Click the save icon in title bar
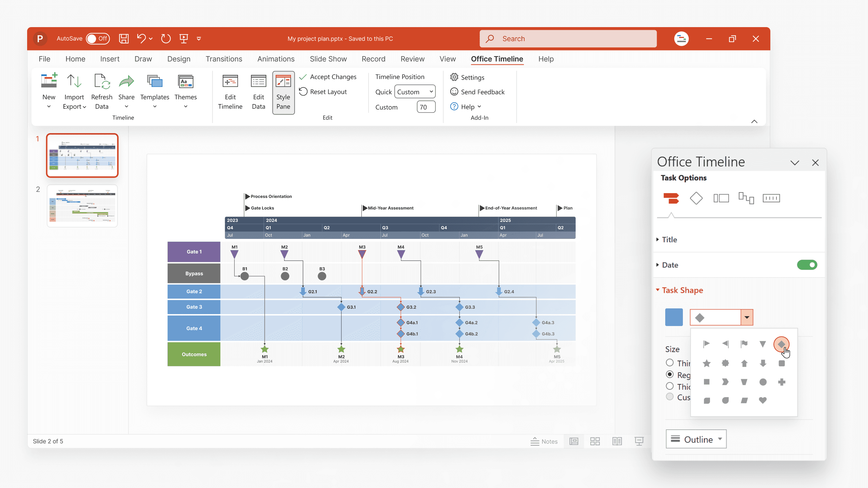 point(123,39)
